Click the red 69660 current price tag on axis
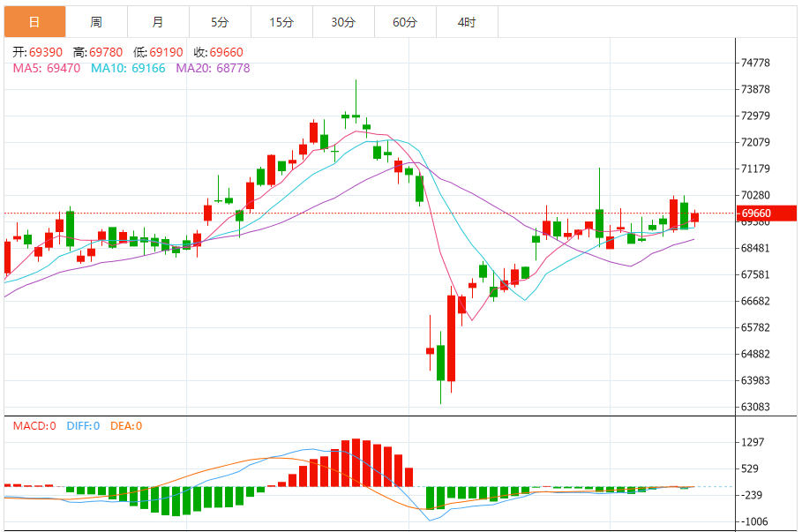The image size is (802, 532). pyautogui.click(x=767, y=214)
